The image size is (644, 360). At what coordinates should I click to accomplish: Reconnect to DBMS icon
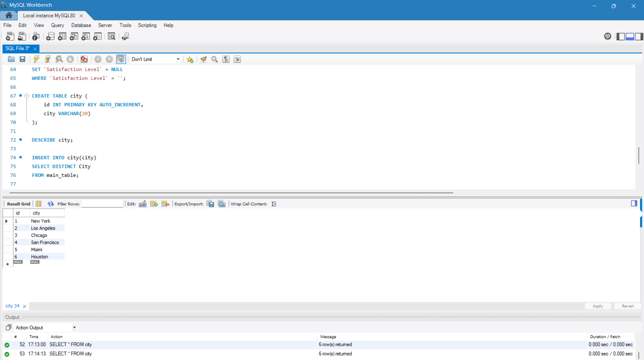pos(126,36)
